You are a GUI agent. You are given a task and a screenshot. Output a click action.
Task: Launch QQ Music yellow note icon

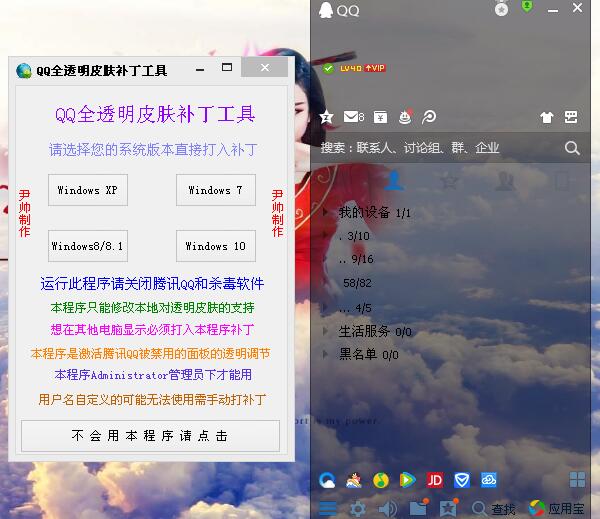click(381, 480)
